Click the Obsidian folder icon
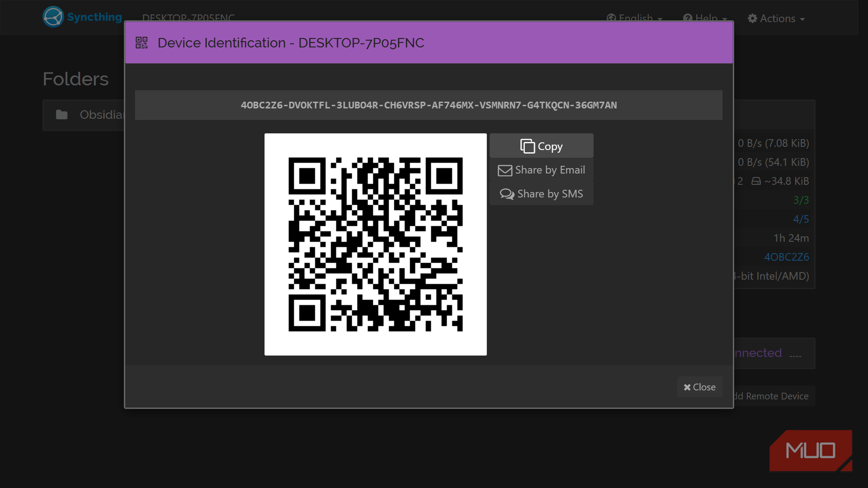Image resolution: width=868 pixels, height=488 pixels. 62,115
